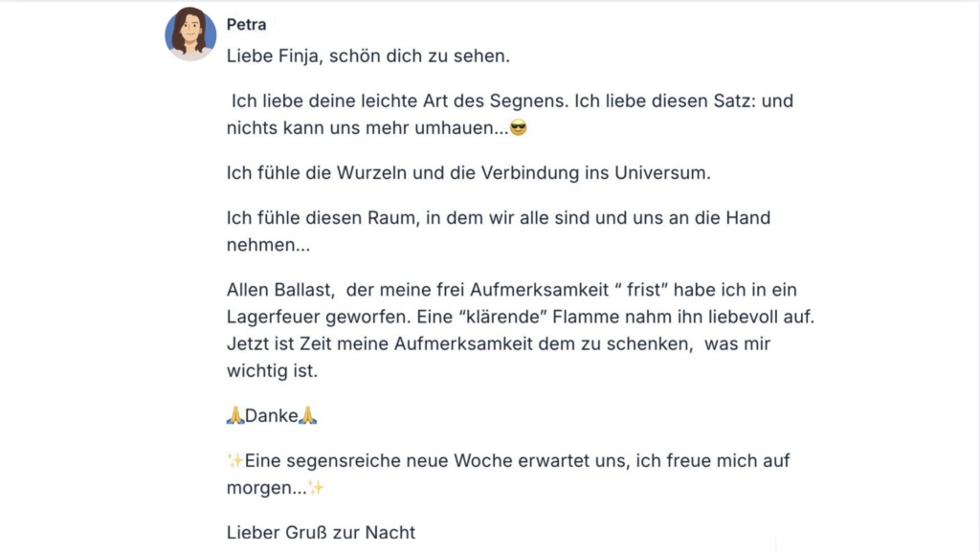Click the words wichtig ist
This screenshot has height=552, width=980.
(272, 371)
